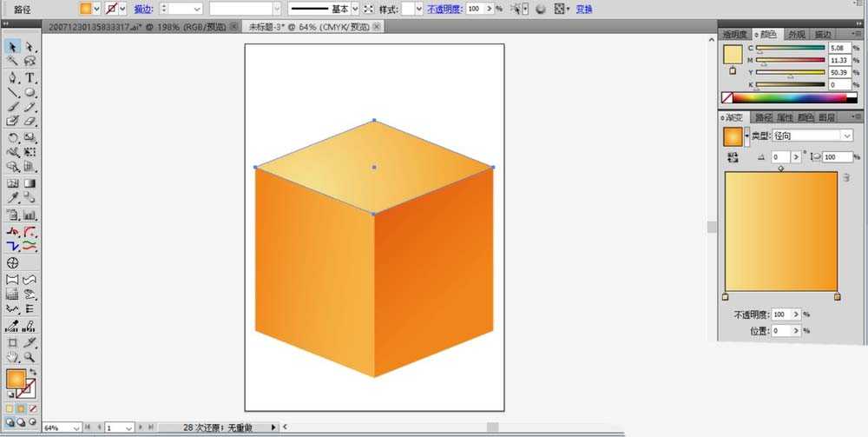The width and height of the screenshot is (868, 437).
Task: Select the Rotate tool
Action: coord(13,137)
